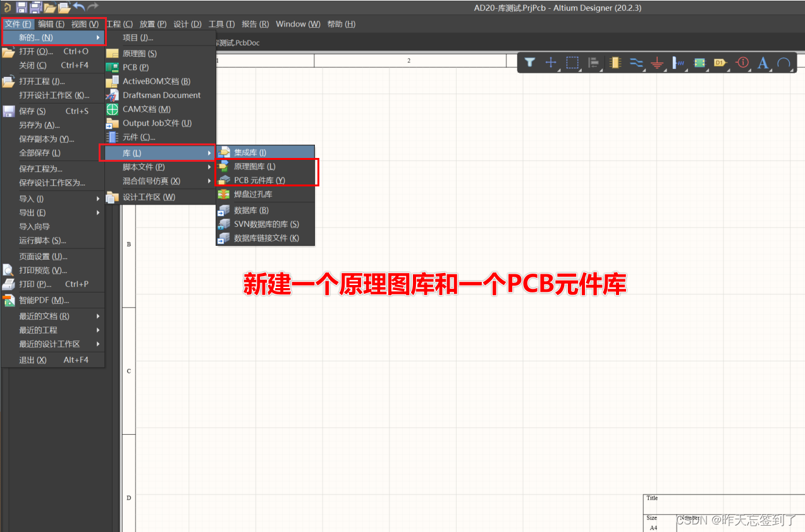The image size is (805, 532).
Task: Open the 文件 (F) menu
Action: (18, 24)
